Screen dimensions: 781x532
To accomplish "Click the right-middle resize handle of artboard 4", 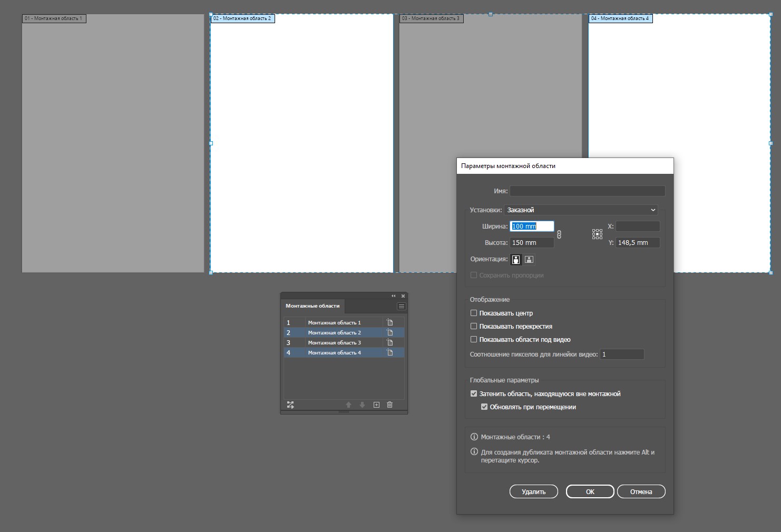I will (770, 143).
